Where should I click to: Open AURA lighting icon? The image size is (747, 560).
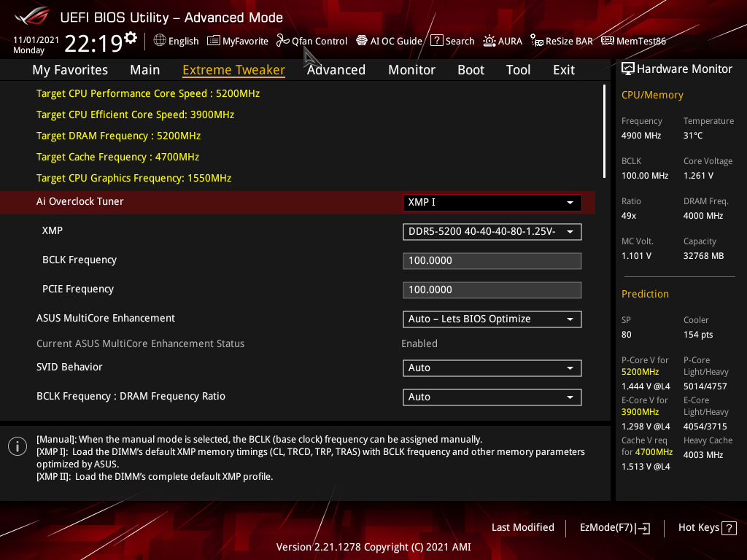tap(489, 41)
